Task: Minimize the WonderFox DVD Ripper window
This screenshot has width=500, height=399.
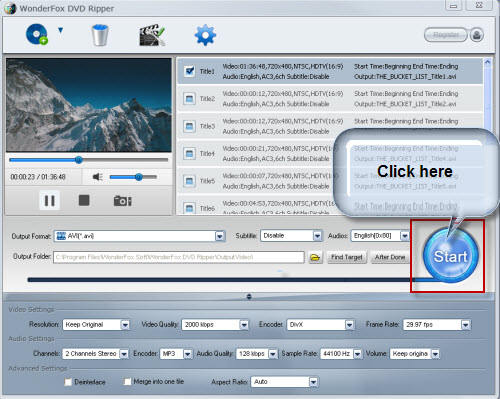Action: pyautogui.click(x=453, y=6)
